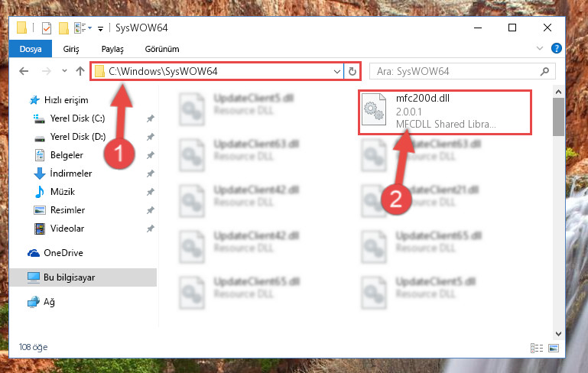Open the Help question mark icon
Screen dimensions: 588x373
coord(556,48)
